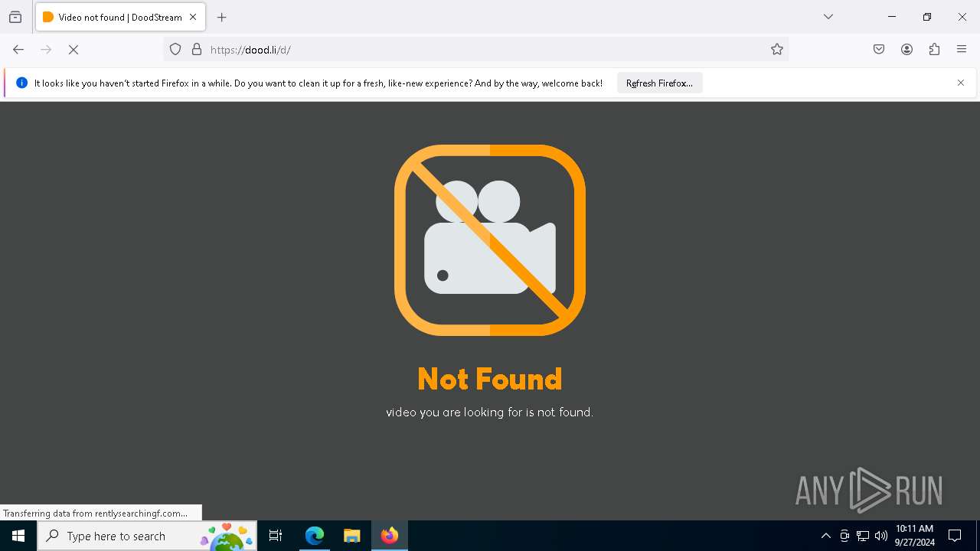Screen dimensions: 980x551
Task: Open network status tray icon
Action: point(863,536)
